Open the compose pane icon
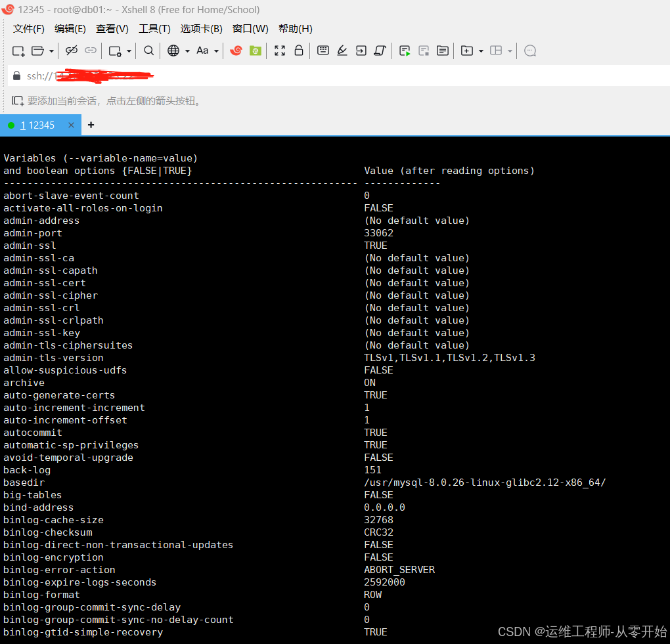Viewport: 670px width, 644px height. 442,51
